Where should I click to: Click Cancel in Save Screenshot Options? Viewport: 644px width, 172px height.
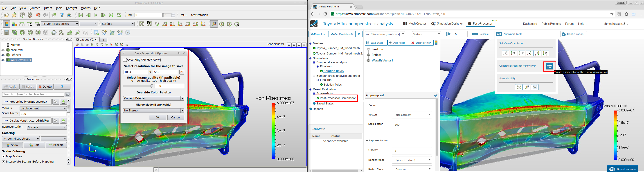coord(176,118)
